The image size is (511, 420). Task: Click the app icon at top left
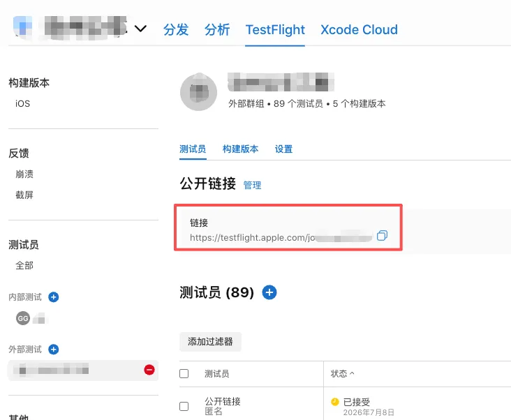point(22,26)
